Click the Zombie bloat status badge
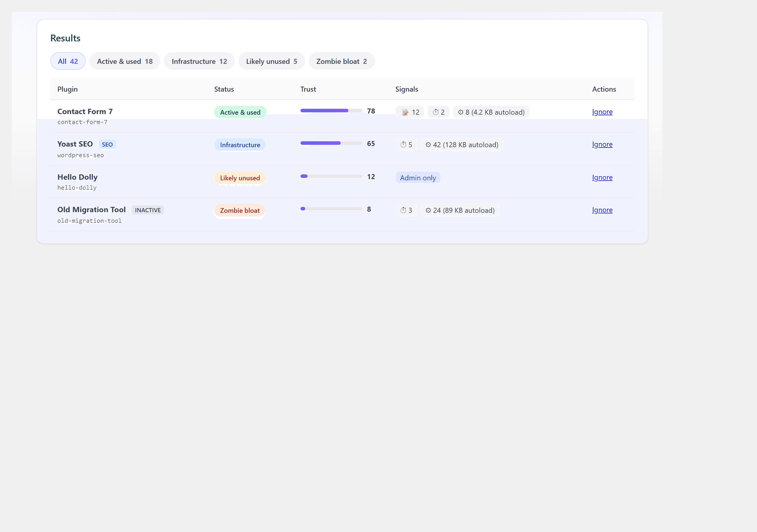 240,211
